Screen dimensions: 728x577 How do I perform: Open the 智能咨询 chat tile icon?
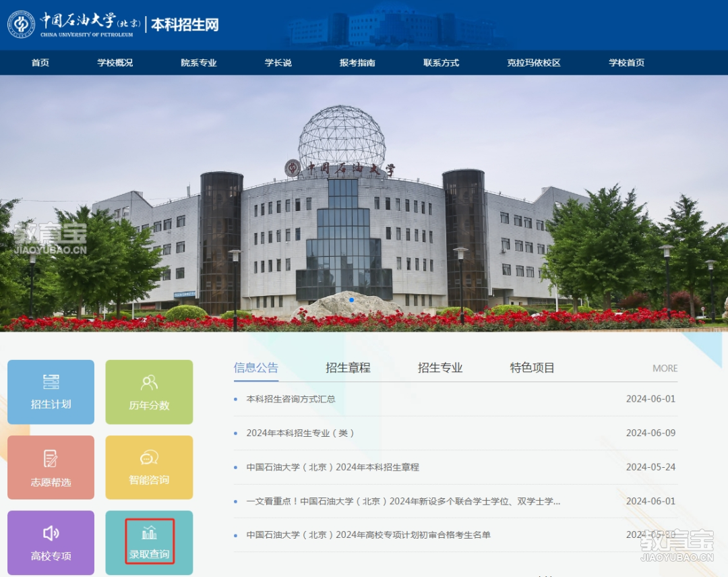(x=149, y=458)
